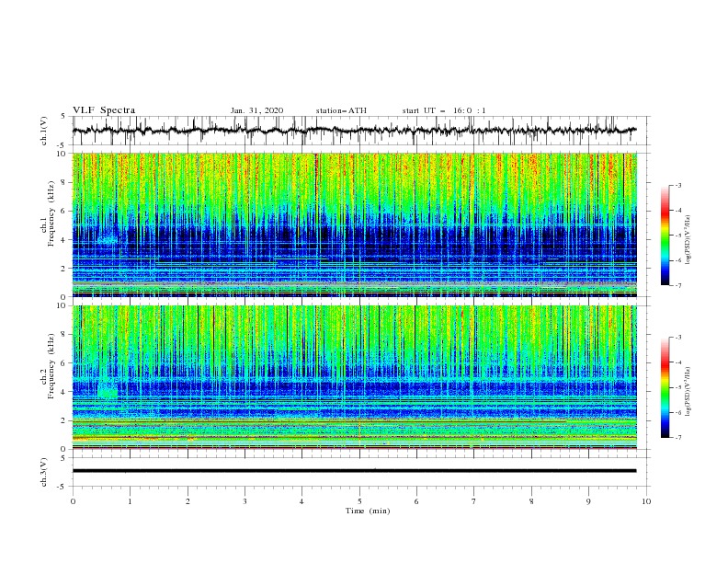
Task: Click the ch.2 color bar log(PSD) label
Action: (688, 391)
